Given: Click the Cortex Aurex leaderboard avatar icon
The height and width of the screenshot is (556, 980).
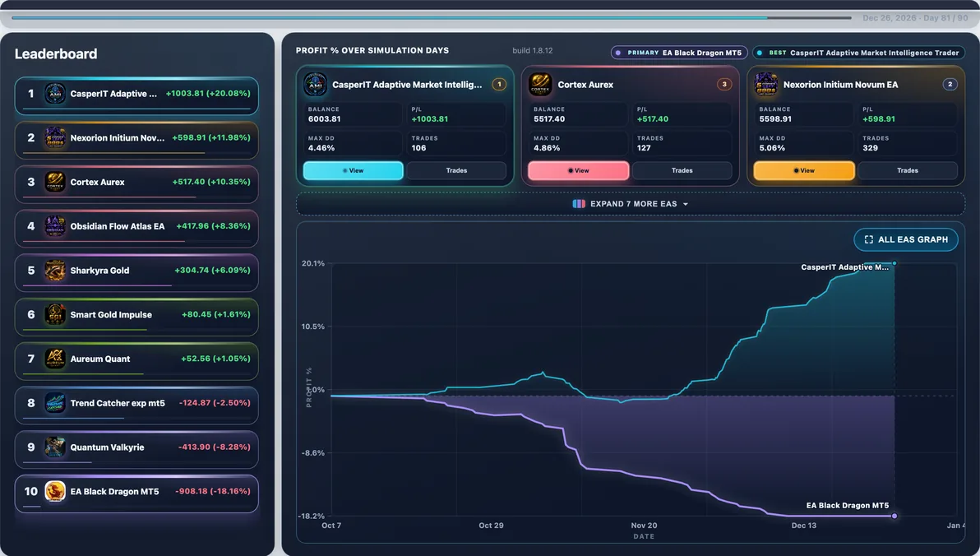Looking at the screenshot, I should (x=55, y=182).
